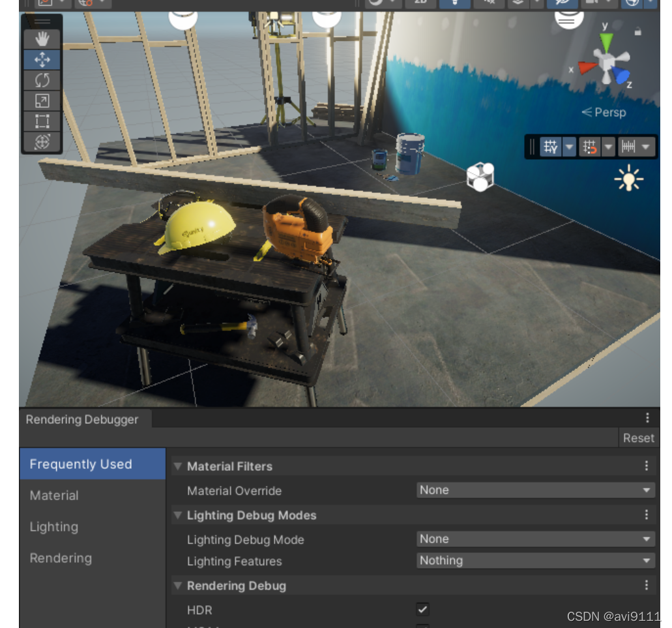Open the Material Override dropdown
Viewport: 672px width, 628px height.
(x=534, y=490)
